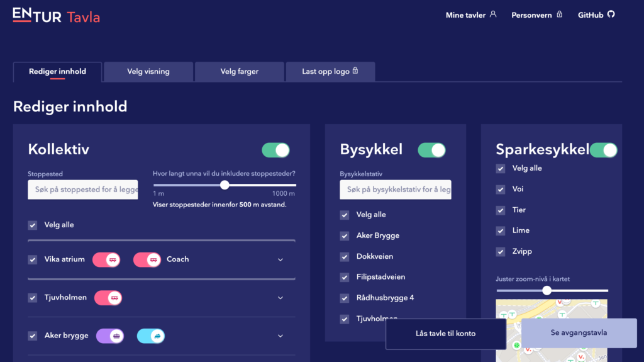Expand the Tjuvholmen row chevron

(280, 298)
